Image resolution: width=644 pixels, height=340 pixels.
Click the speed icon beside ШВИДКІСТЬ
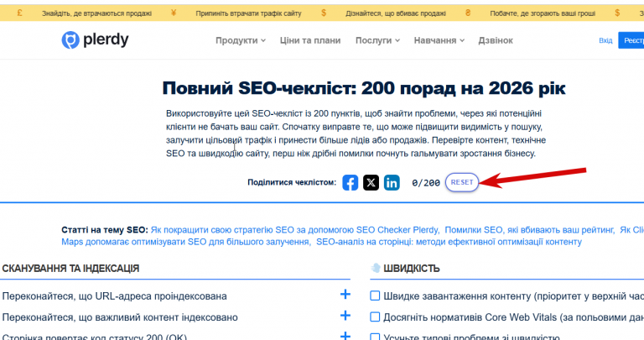pos(376,268)
